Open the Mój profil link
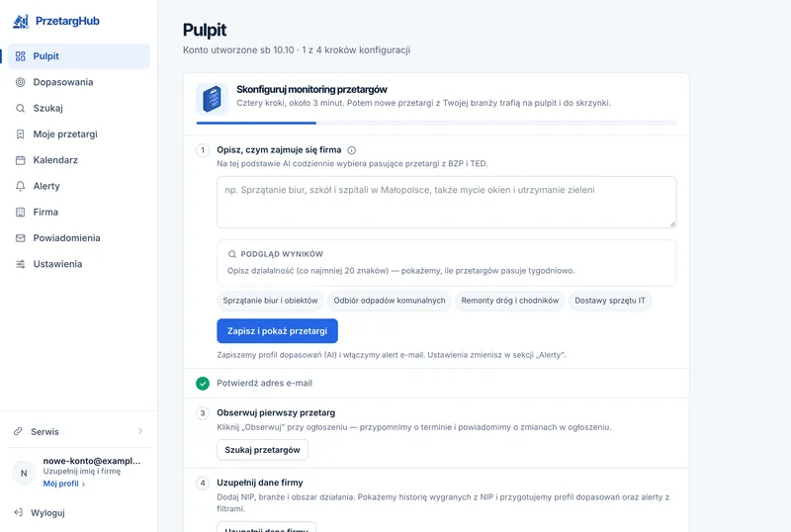Screen dimensions: 791x532 click(64, 484)
